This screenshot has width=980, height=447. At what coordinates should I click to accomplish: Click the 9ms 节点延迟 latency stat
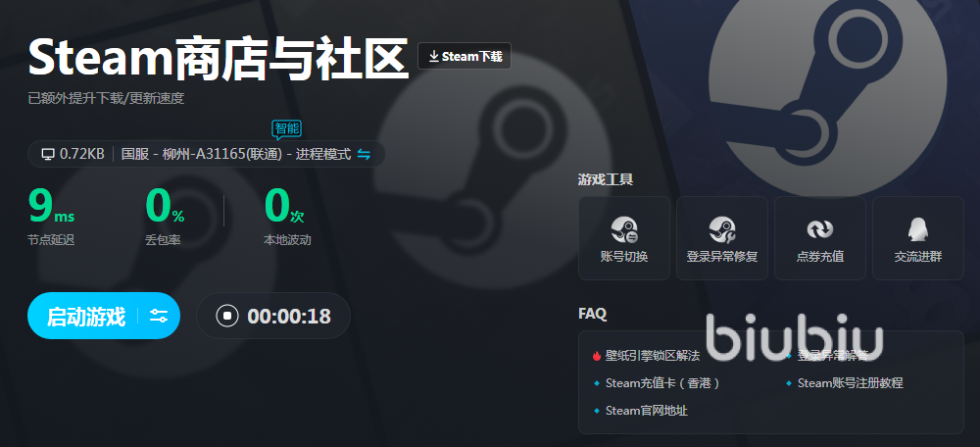coord(51,216)
